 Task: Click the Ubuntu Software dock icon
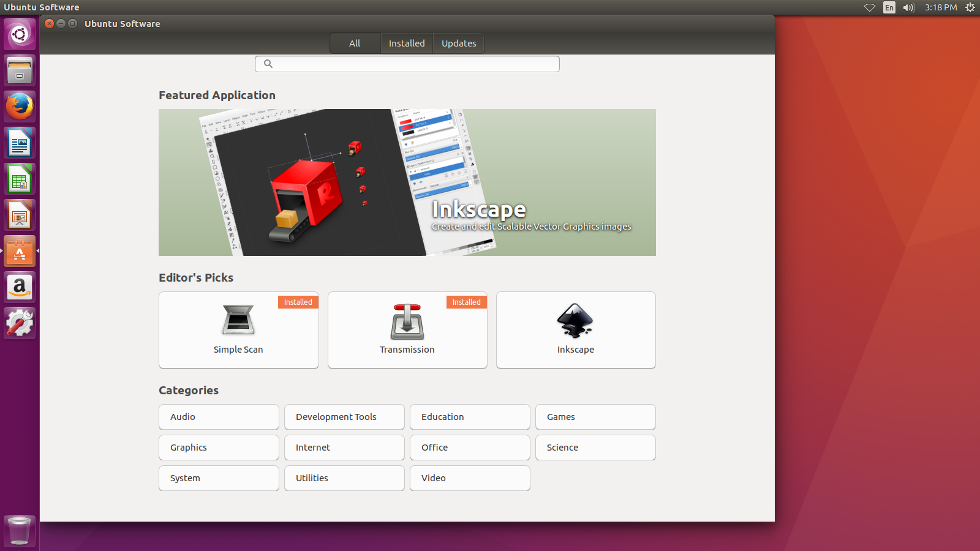click(x=20, y=251)
